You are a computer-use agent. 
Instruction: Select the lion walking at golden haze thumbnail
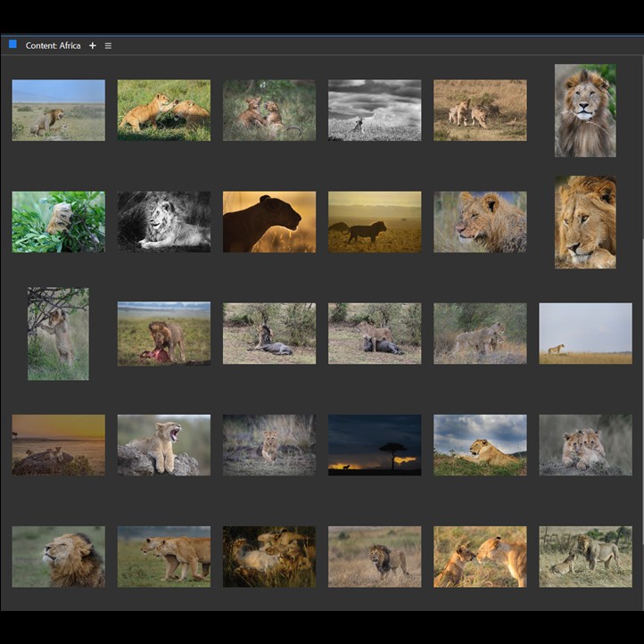tap(374, 221)
